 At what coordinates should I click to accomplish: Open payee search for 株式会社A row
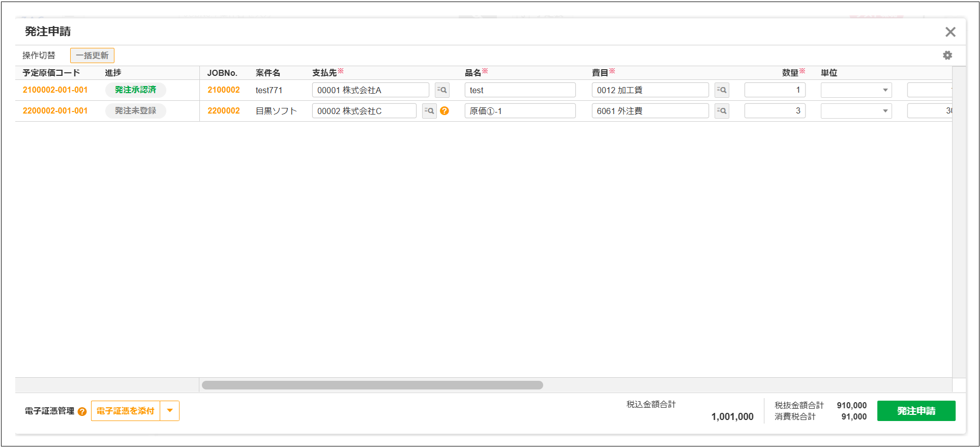tap(442, 90)
